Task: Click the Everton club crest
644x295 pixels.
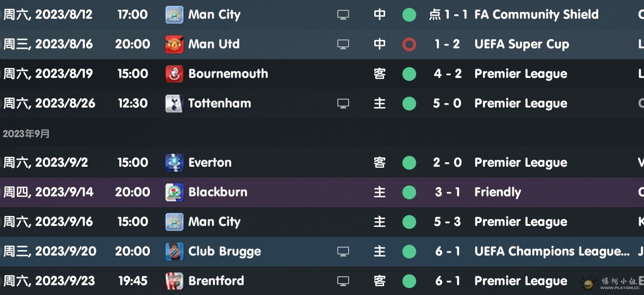Action: (174, 163)
